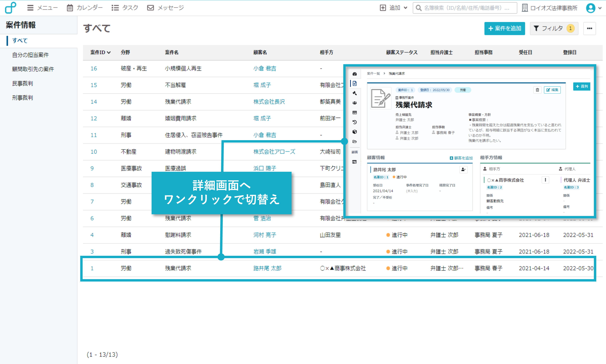Click the trash delete icon on the case card

tap(537, 90)
